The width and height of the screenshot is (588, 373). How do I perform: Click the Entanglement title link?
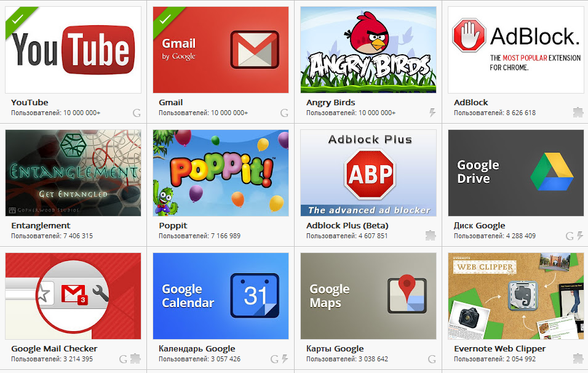41,225
